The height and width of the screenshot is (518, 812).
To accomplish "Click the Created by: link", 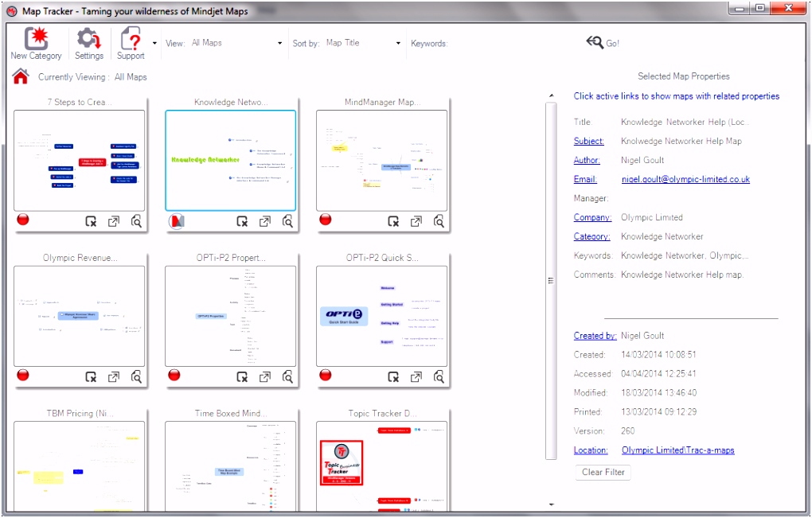I will coord(595,336).
